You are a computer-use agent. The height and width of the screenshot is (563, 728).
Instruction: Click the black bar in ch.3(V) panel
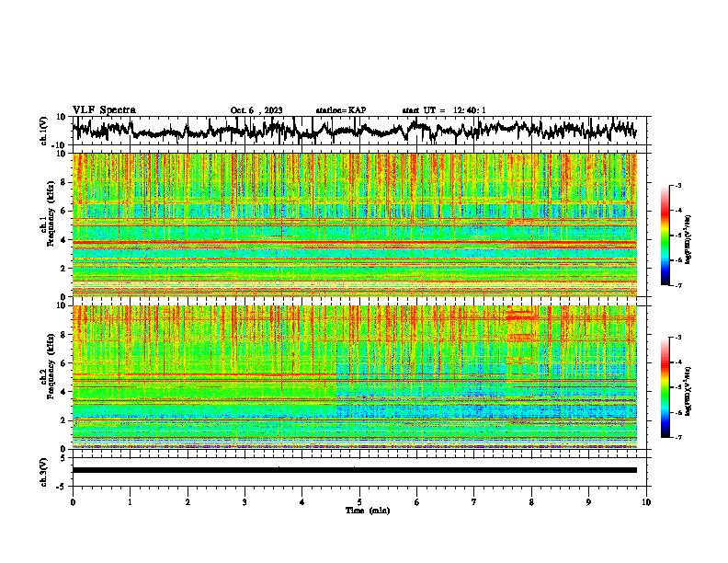355,470
